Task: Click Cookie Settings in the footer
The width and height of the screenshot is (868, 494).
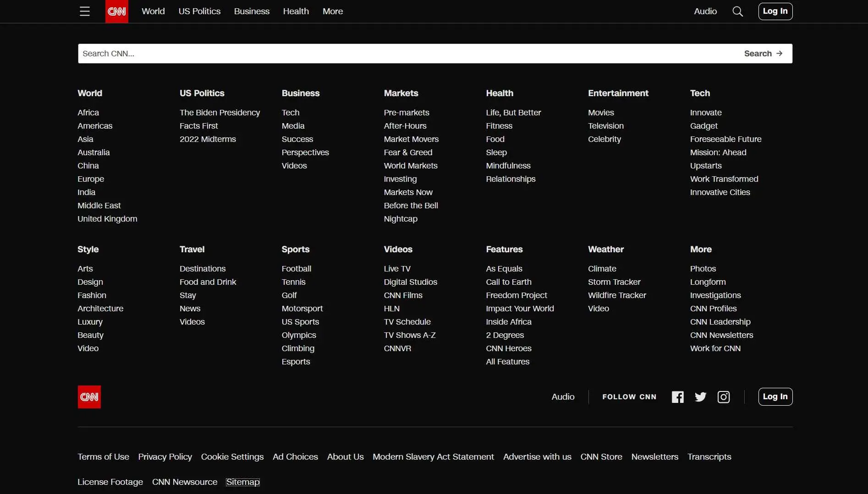Action: 232,456
